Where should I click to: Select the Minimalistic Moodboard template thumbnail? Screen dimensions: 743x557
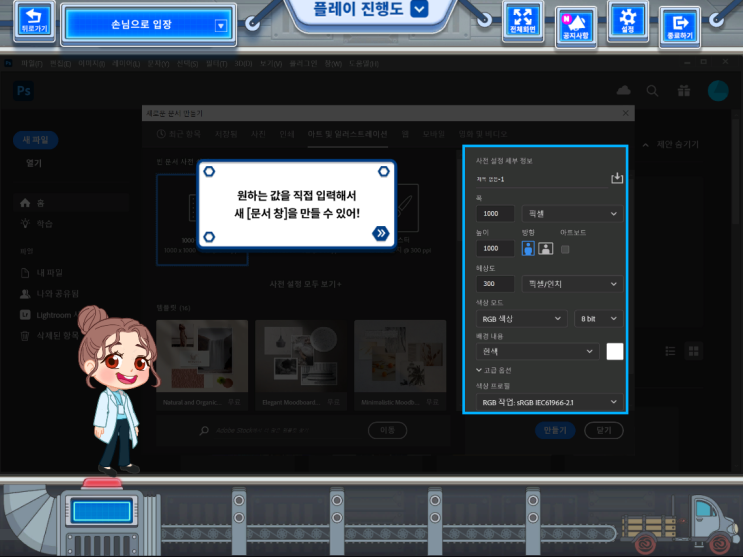click(x=400, y=356)
